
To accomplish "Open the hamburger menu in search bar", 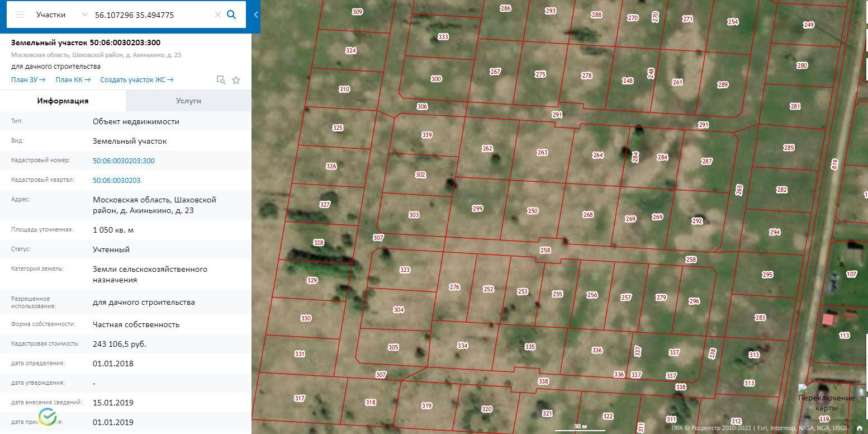I will pos(20,15).
